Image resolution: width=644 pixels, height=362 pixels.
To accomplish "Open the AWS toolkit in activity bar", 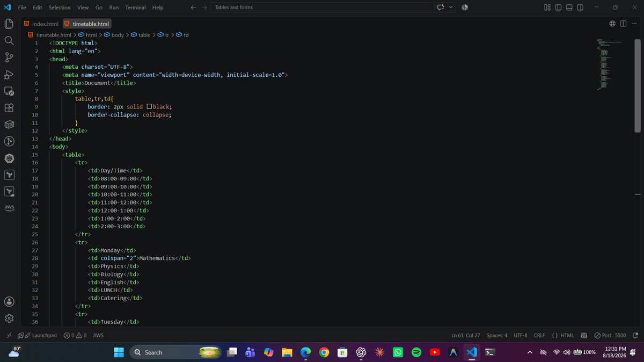I will click(x=9, y=208).
